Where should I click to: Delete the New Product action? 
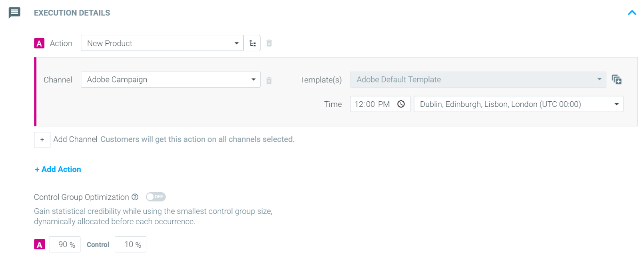pyautogui.click(x=269, y=43)
